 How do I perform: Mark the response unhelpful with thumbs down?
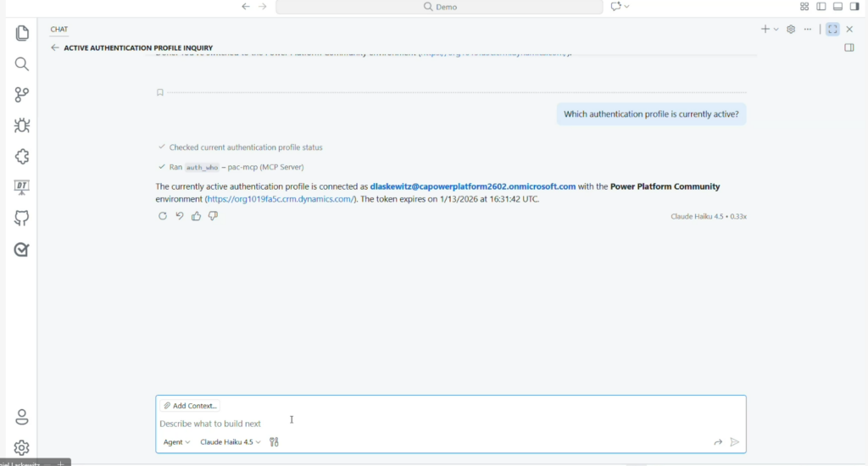[213, 216]
